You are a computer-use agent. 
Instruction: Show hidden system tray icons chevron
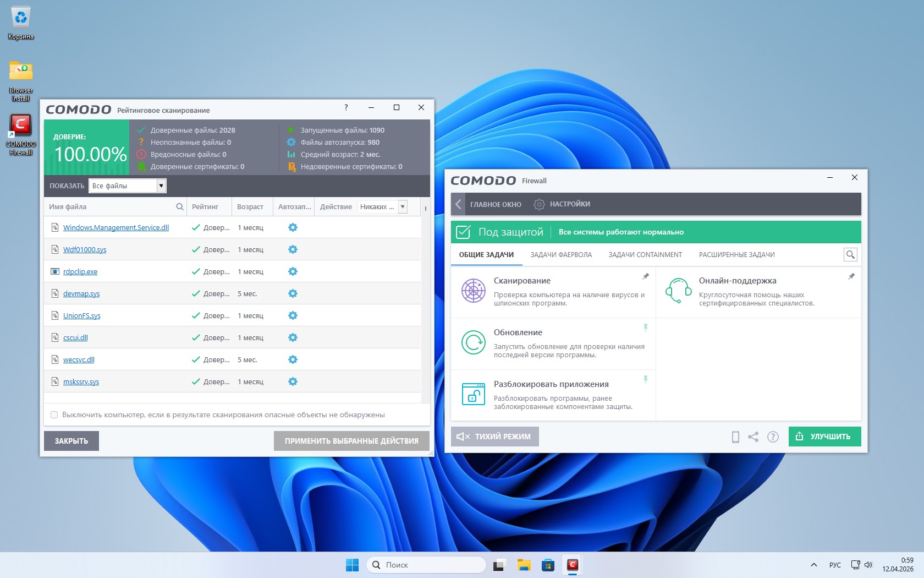click(814, 565)
